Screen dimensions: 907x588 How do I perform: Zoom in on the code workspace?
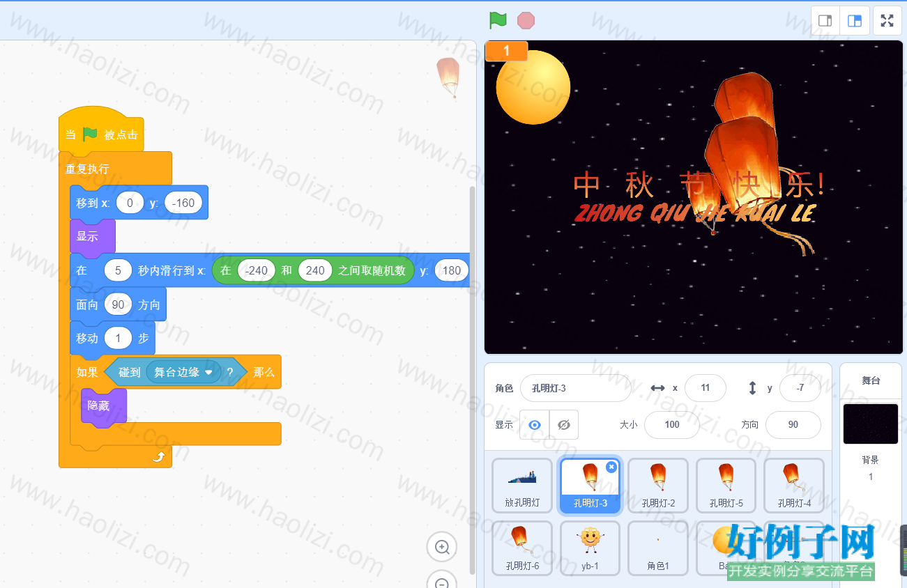(442, 547)
